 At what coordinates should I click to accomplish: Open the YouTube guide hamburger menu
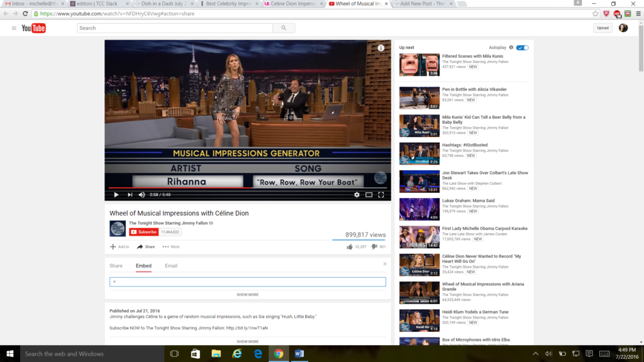click(14, 28)
